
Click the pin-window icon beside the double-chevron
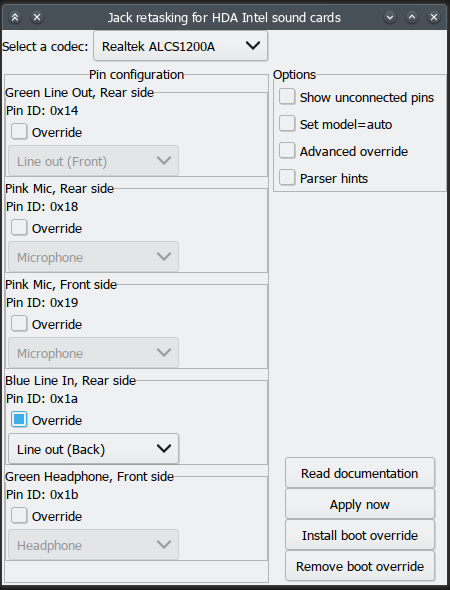pyautogui.click(x=37, y=17)
